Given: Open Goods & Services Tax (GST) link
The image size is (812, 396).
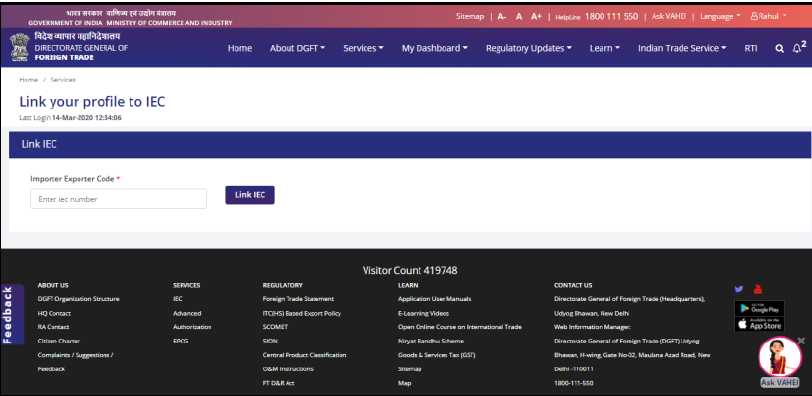Looking at the screenshot, I should [437, 355].
